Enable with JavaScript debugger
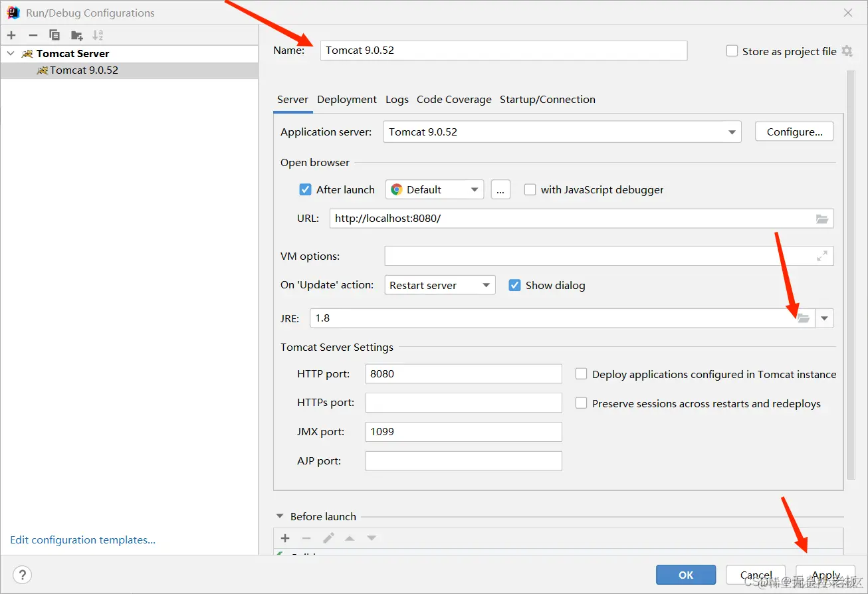Screen dimensions: 868x594 click(530, 189)
